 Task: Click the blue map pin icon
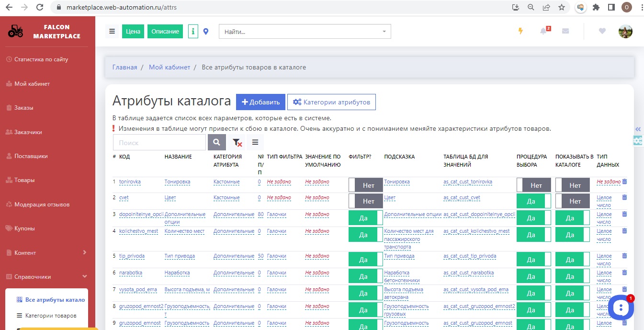point(206,32)
